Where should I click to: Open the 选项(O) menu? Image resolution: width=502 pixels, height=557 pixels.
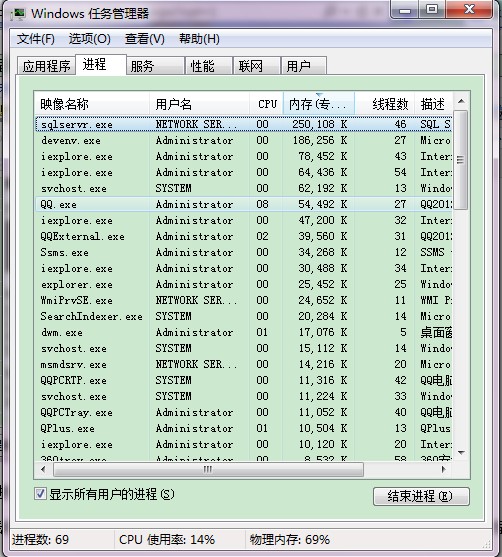pos(90,38)
